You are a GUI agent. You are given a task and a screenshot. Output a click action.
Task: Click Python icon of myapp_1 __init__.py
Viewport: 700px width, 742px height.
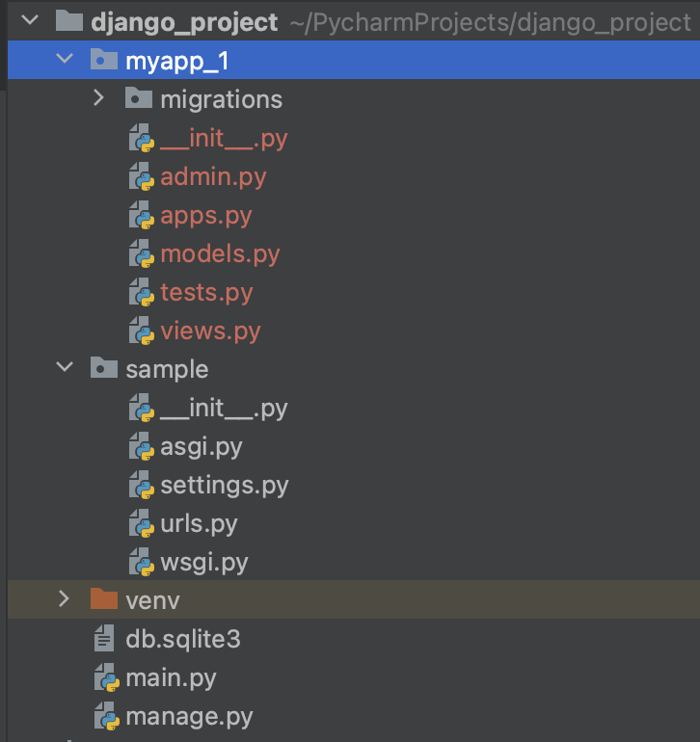[142, 138]
